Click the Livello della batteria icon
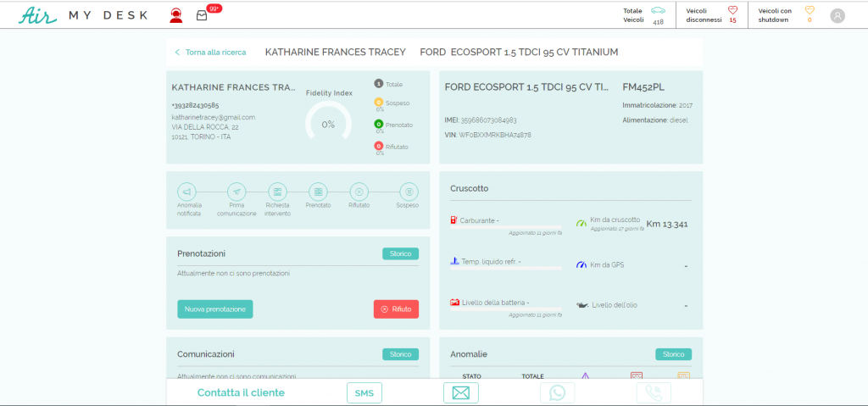 tap(454, 303)
